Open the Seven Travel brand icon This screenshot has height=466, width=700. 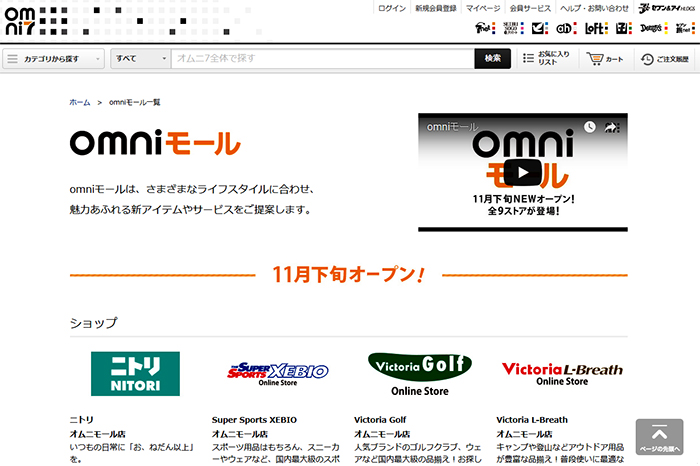pyautogui.click(x=685, y=28)
